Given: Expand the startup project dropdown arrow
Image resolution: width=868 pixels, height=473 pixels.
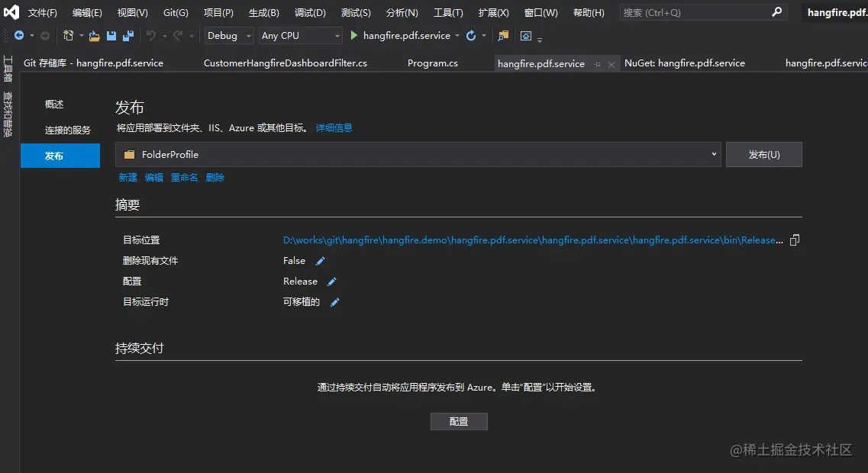Looking at the screenshot, I should pyautogui.click(x=457, y=35).
